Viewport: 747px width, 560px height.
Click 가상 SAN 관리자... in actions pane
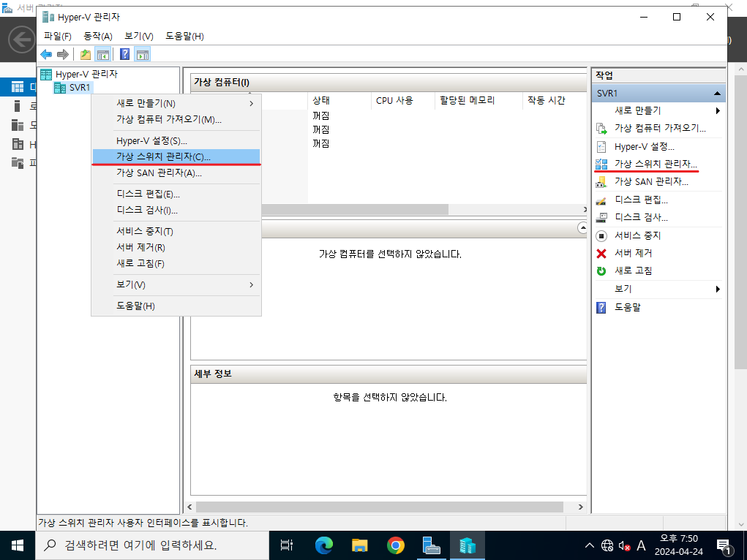(651, 181)
